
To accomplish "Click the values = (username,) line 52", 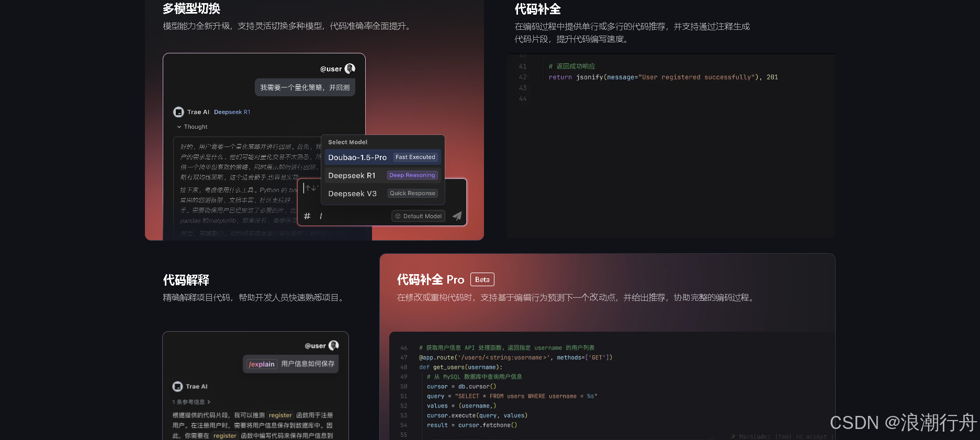I will pyautogui.click(x=461, y=406).
